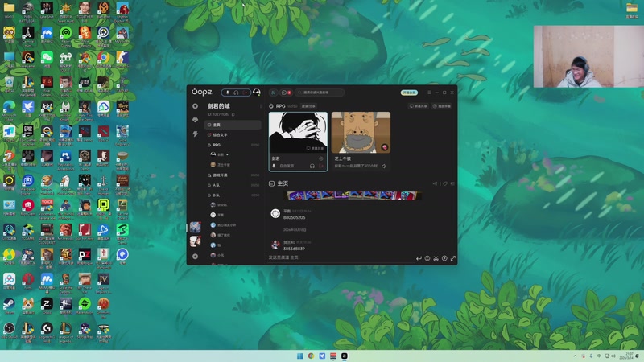Click the circled plus attachment icon
Screen dimensions: 644x362
(x=444, y=258)
